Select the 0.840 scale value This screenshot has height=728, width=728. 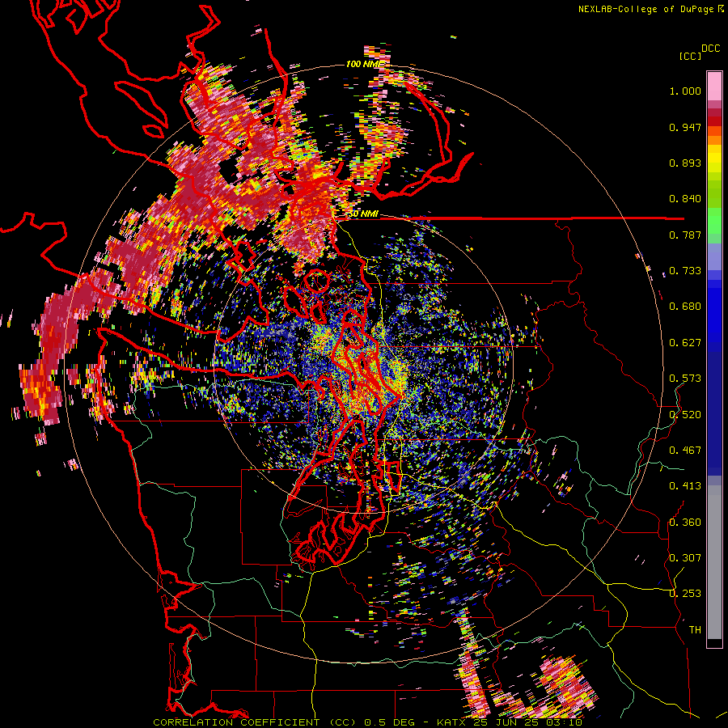coord(685,199)
